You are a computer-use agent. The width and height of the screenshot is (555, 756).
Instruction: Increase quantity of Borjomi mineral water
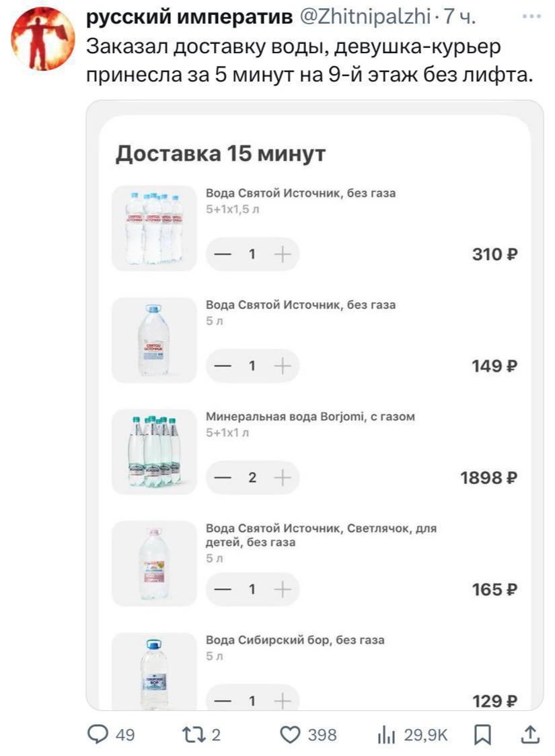coord(283,477)
